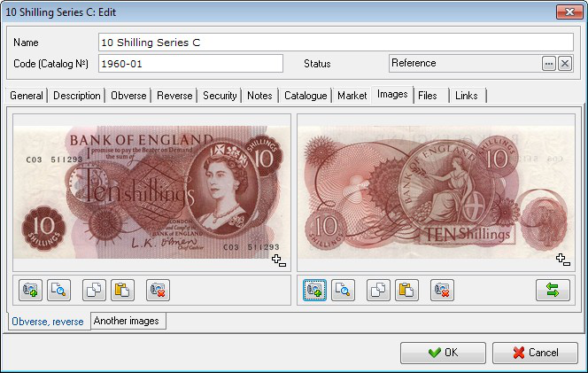Select the Obverse, reverse sub-tab
The image size is (588, 373).
(48, 322)
